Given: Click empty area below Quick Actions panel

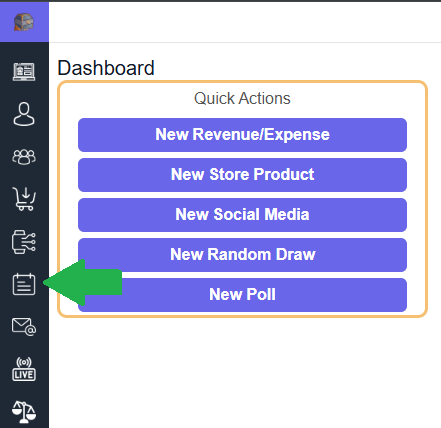Looking at the screenshot, I should (x=245, y=370).
